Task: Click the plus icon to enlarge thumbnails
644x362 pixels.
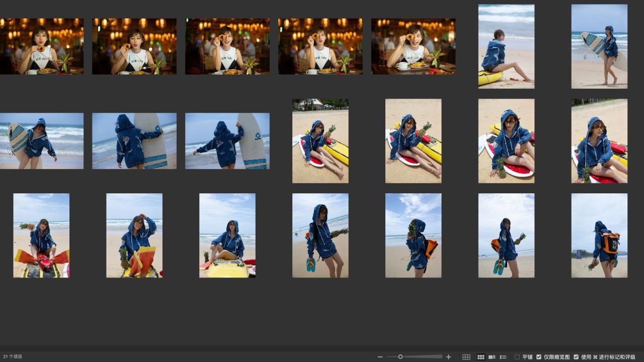Action: (449, 357)
